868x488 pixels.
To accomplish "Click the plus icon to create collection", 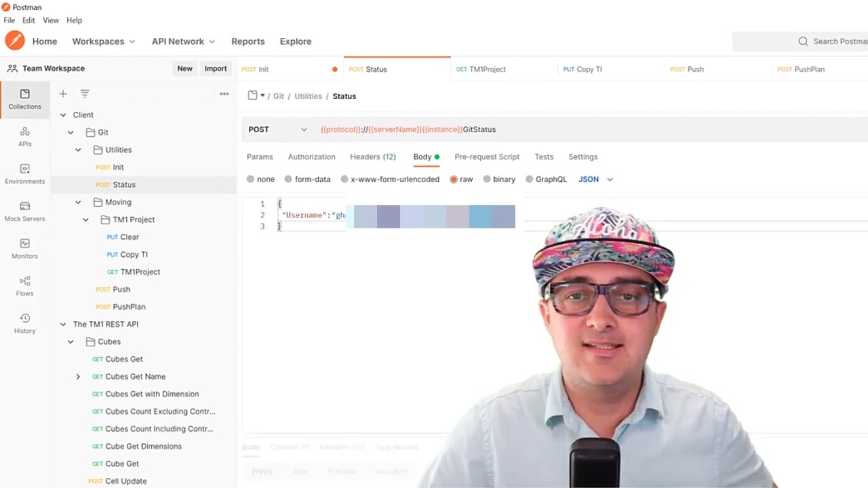I will click(63, 94).
